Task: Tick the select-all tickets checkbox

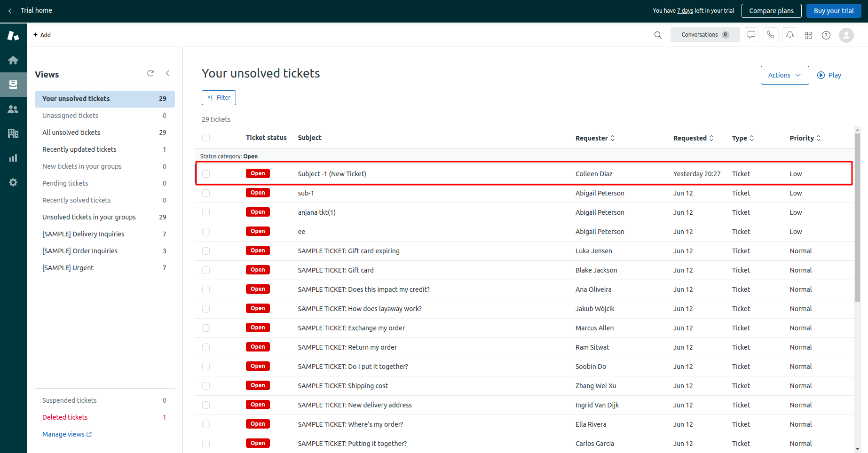Action: tap(206, 138)
